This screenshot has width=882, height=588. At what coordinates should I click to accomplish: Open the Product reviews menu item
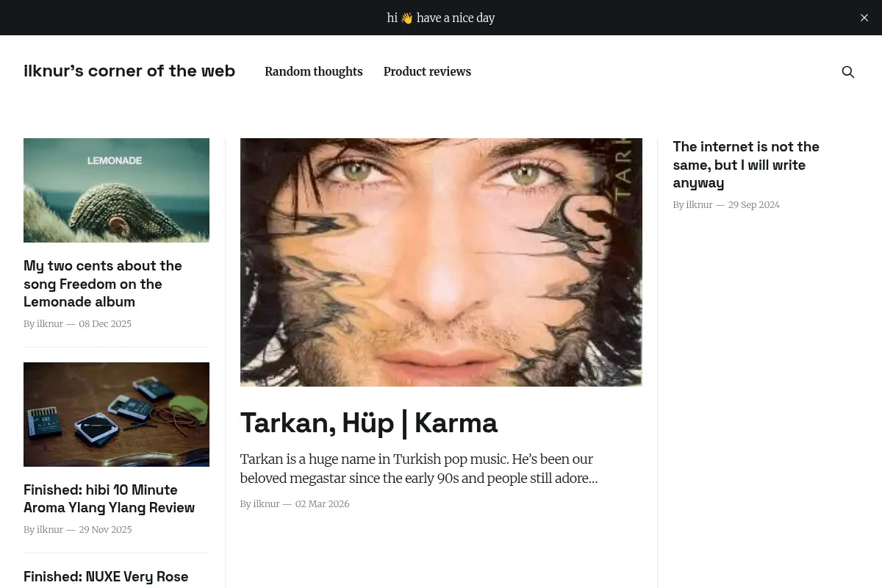(x=427, y=71)
